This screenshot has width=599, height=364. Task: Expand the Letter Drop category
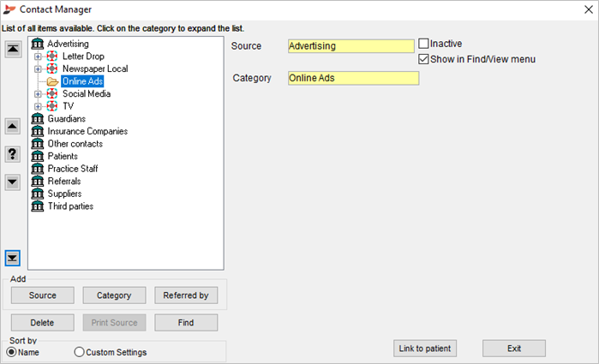[38, 57]
